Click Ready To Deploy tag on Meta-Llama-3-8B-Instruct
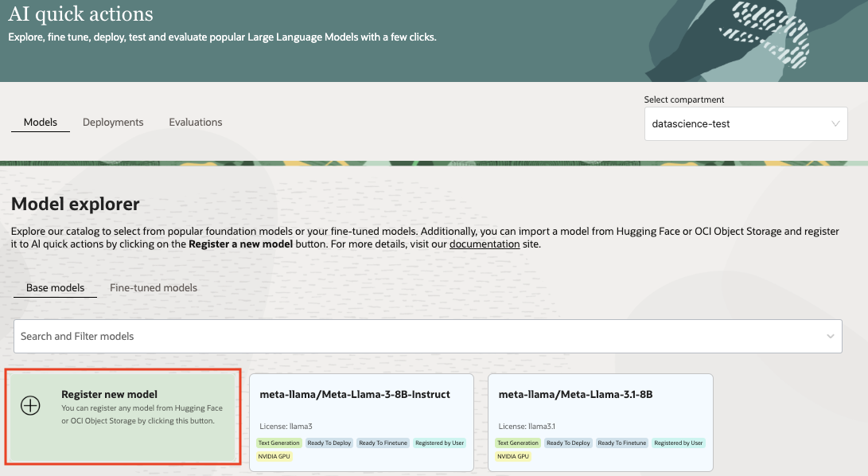This screenshot has height=476, width=868. click(329, 443)
